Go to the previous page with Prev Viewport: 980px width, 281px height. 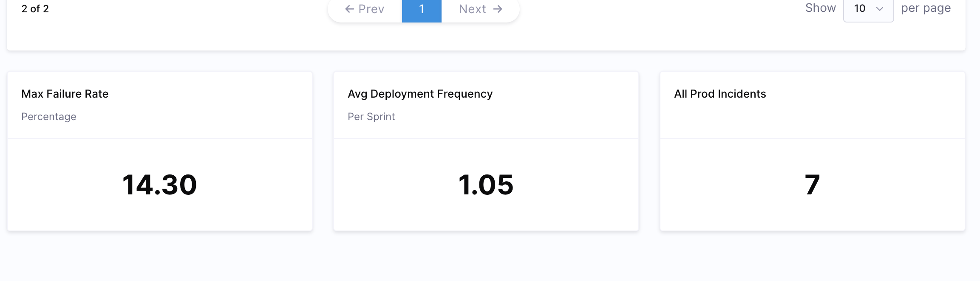pos(365,9)
